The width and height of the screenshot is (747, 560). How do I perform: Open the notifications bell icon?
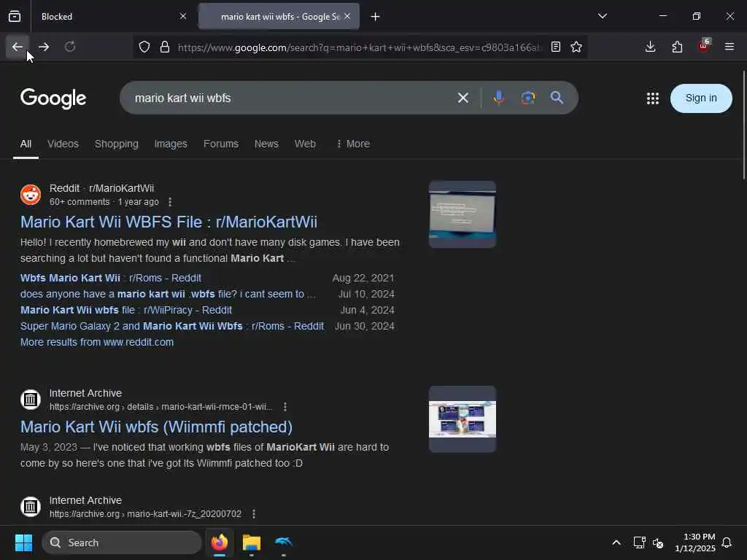tap(727, 542)
